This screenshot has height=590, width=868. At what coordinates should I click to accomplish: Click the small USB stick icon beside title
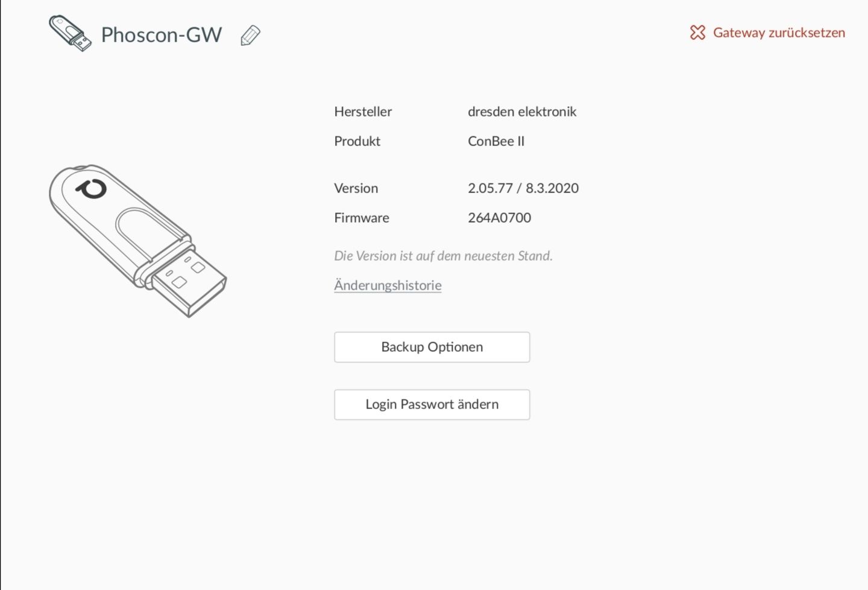[70, 33]
